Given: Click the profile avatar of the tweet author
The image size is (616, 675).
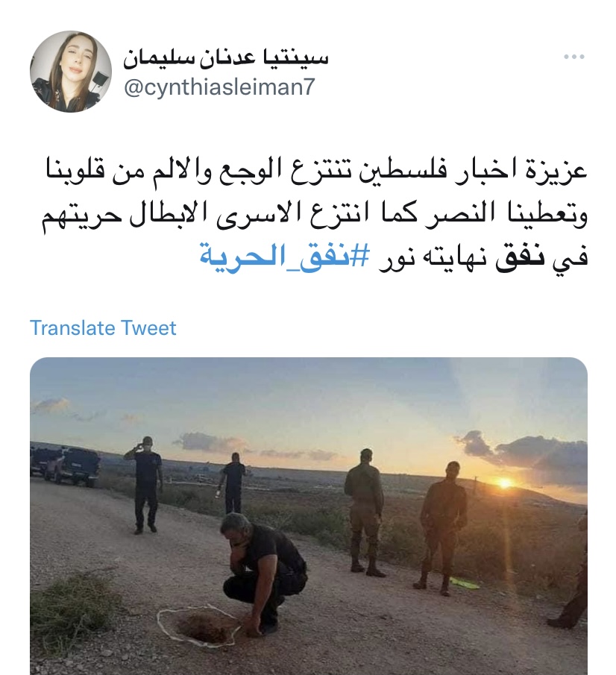Looking at the screenshot, I should click(71, 72).
